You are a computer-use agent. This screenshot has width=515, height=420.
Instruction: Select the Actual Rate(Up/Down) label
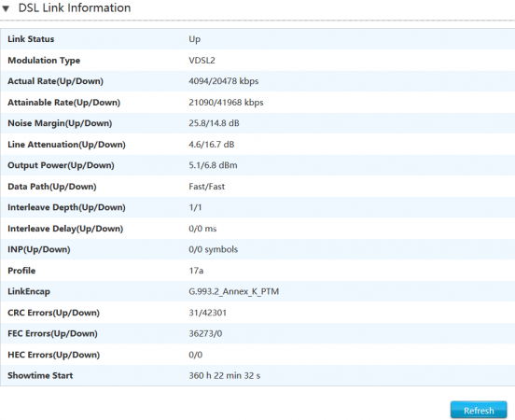click(55, 81)
